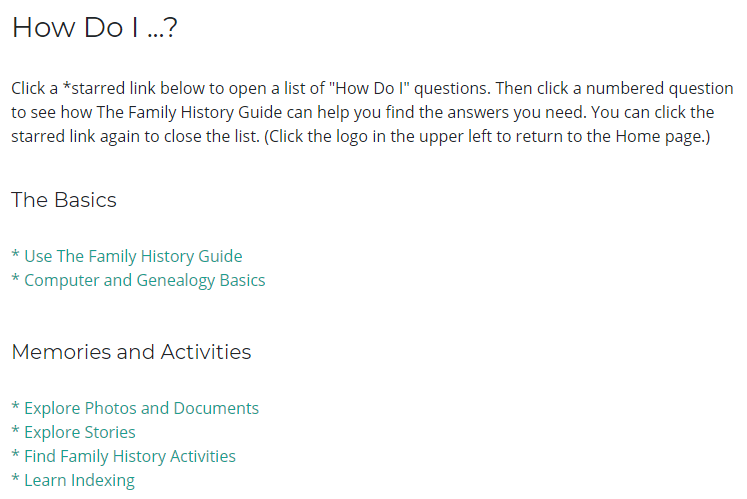Screen dimensions: 747x499
Task: Click the asterisk before Computer and Genealogy Basics
Action: pos(16,280)
